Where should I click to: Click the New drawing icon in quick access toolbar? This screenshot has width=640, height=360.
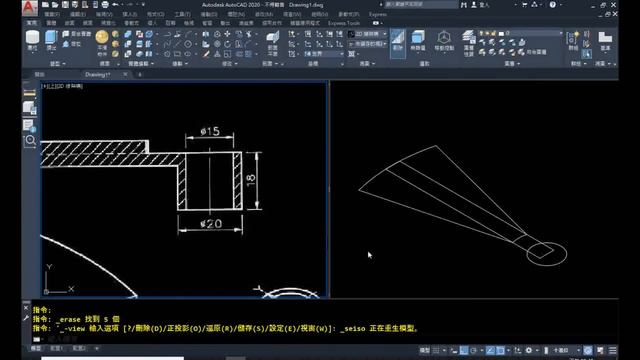click(45, 5)
